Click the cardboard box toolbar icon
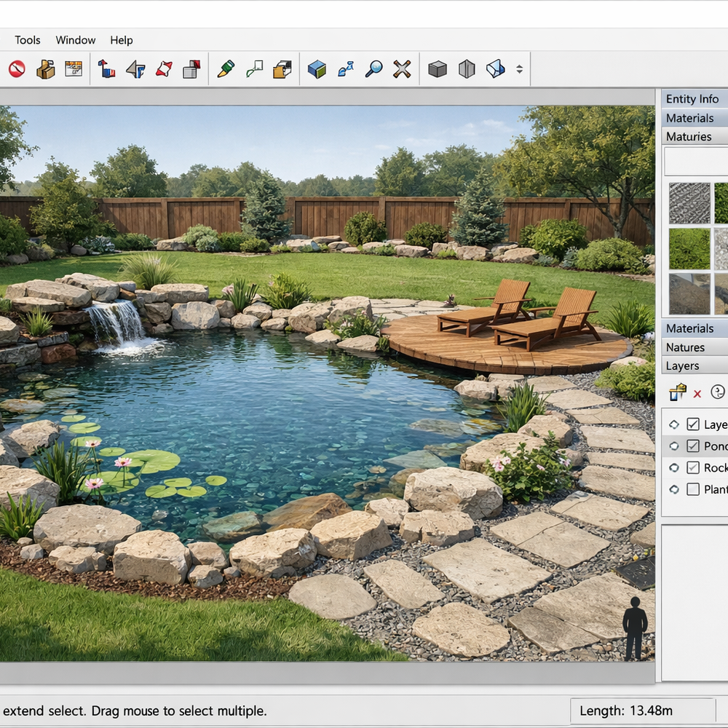This screenshot has width=728, height=728. coord(46,69)
